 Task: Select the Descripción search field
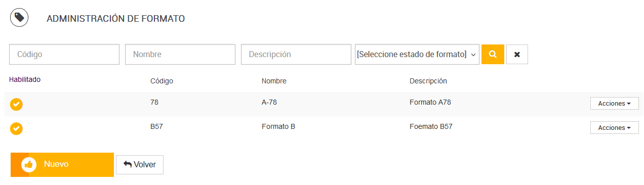pos(296,54)
